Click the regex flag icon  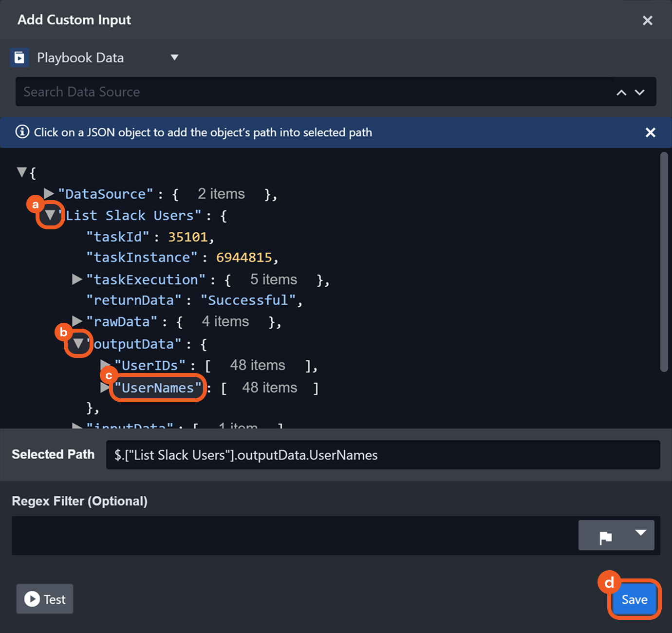pos(605,537)
